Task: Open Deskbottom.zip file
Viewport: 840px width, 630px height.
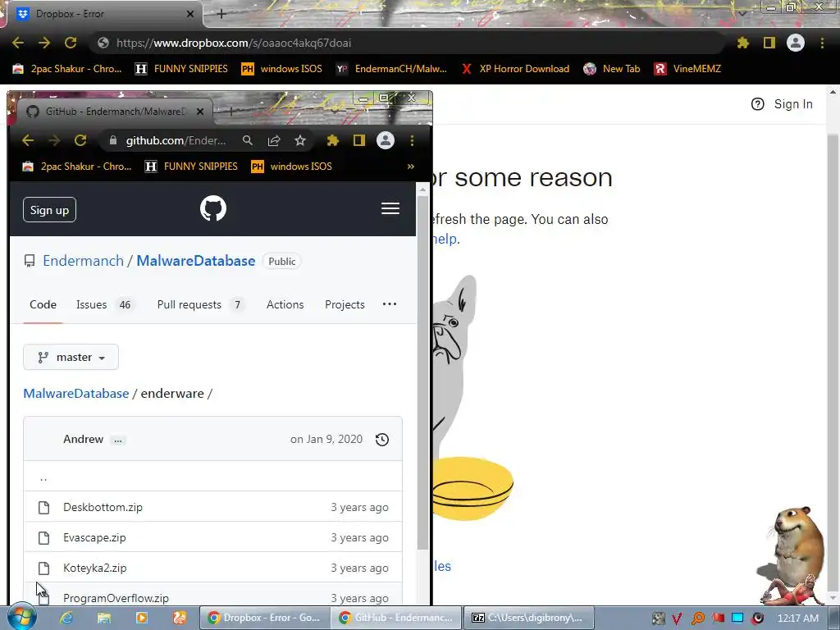Action: [x=103, y=507]
